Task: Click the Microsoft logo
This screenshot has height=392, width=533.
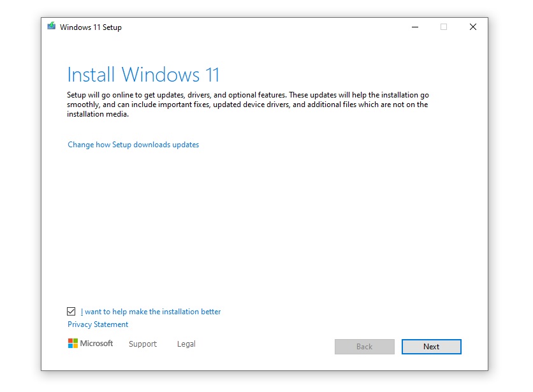Action: 91,344
